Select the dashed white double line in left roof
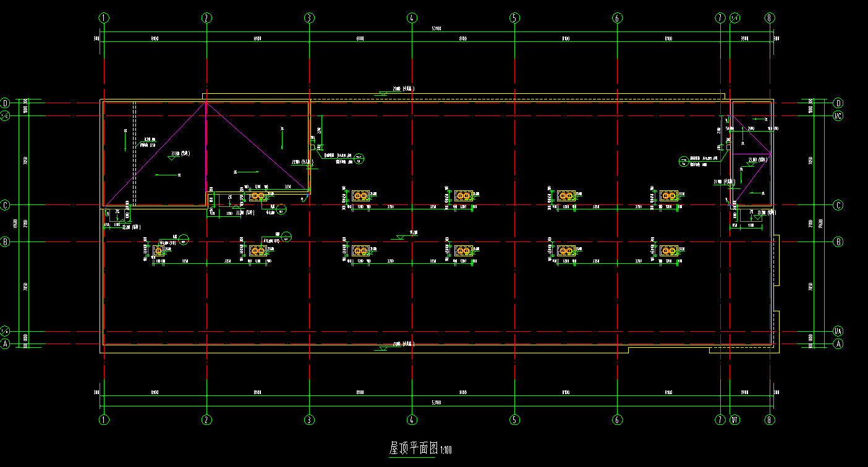Image resolution: width=868 pixels, height=467 pixels. coord(135,154)
